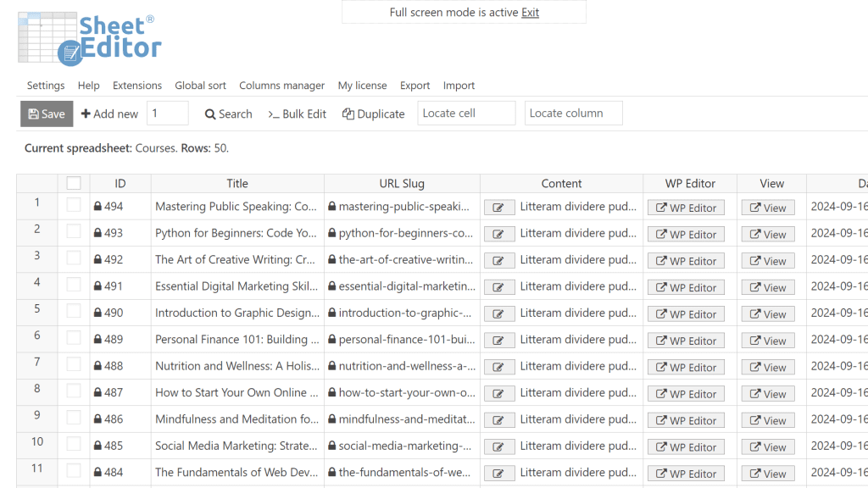Focus the rows-to-add number field
Screen dimensions: 868x488
click(168, 113)
